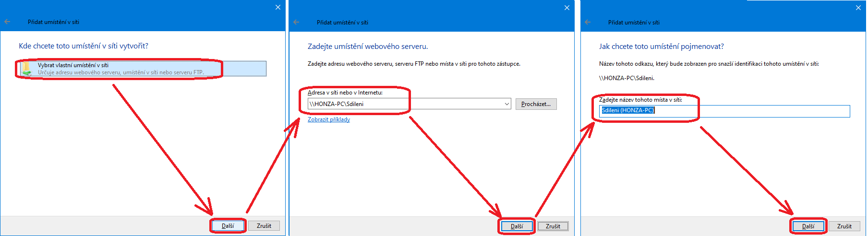Click label 'Zadejte název tohoto místa v síti:'
This screenshot has width=868, height=236.
coord(641,100)
